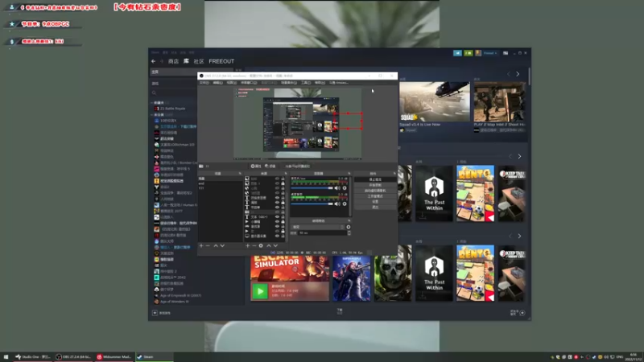Open source properties gear below sources list
Image resolution: width=644 pixels, height=362 pixels.
[x=261, y=245]
